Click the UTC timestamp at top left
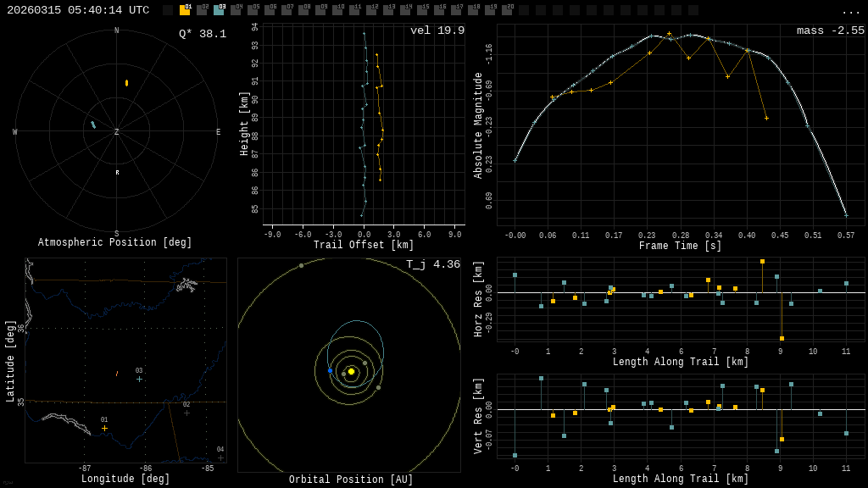The width and height of the screenshot is (868, 488). point(78,10)
